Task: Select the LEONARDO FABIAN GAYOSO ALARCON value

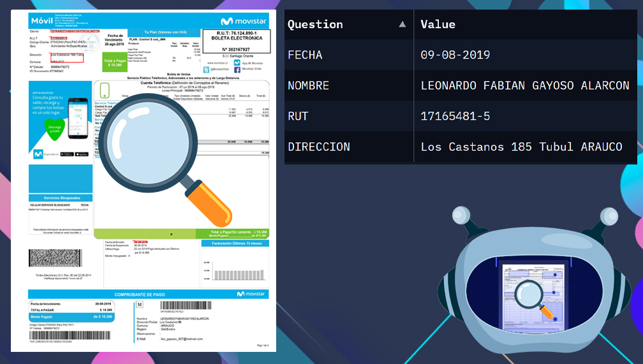Action: [x=525, y=85]
